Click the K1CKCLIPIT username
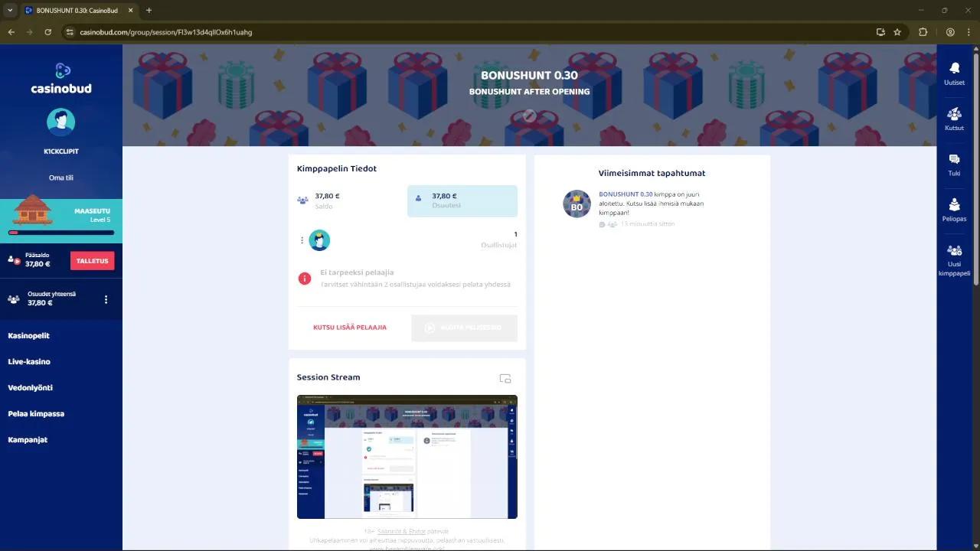 click(61, 152)
